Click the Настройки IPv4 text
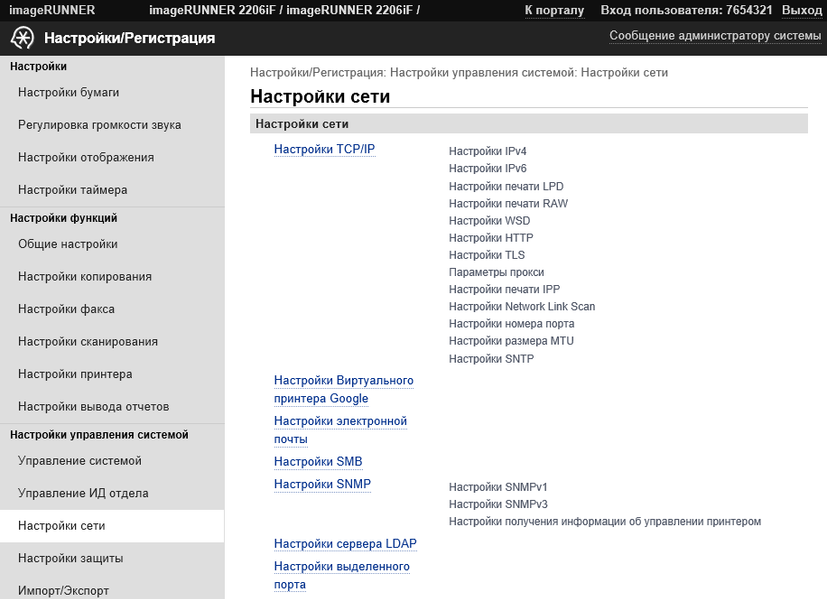 488,151
